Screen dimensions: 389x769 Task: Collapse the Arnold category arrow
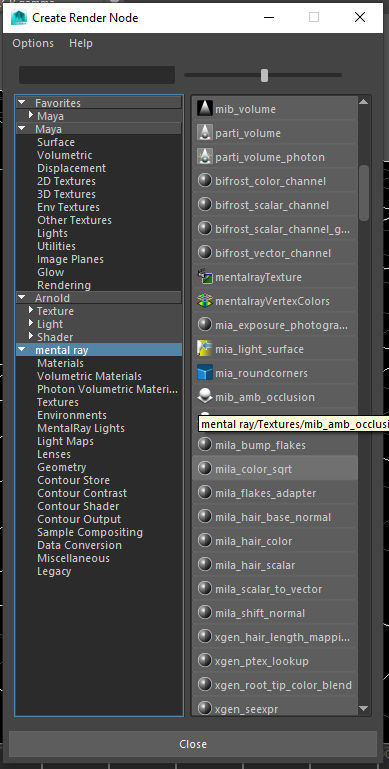(22, 298)
